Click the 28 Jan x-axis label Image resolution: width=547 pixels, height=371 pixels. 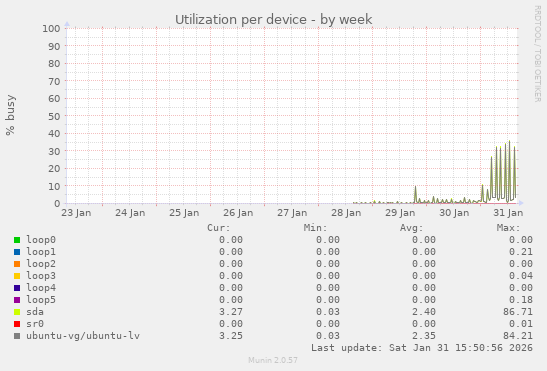[x=346, y=213]
